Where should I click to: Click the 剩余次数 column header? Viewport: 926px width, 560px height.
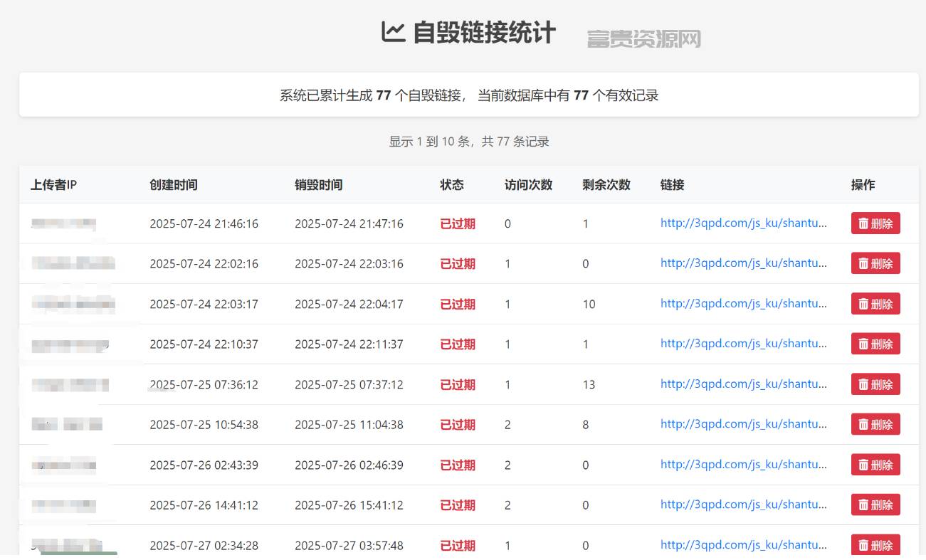pos(606,184)
